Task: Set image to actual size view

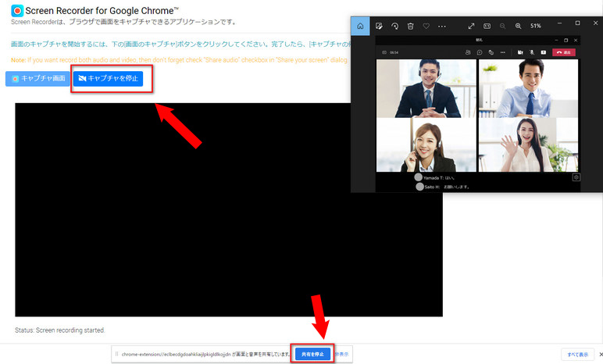Action: [487, 26]
